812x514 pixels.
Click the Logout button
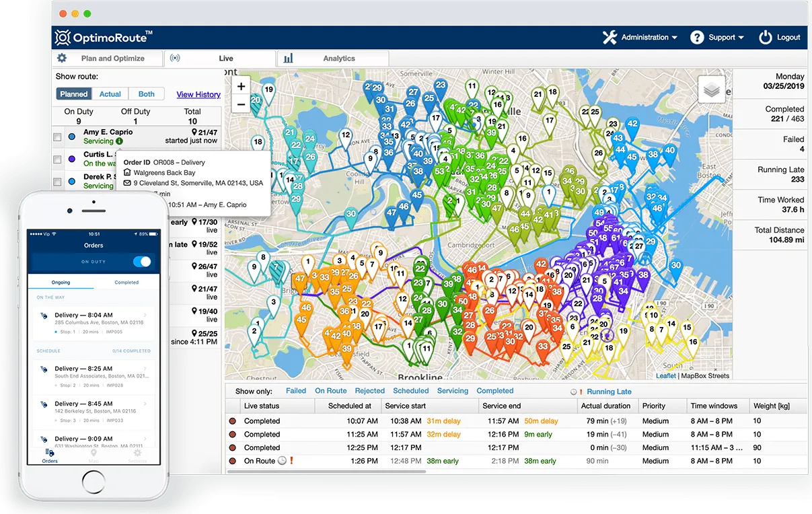(780, 38)
